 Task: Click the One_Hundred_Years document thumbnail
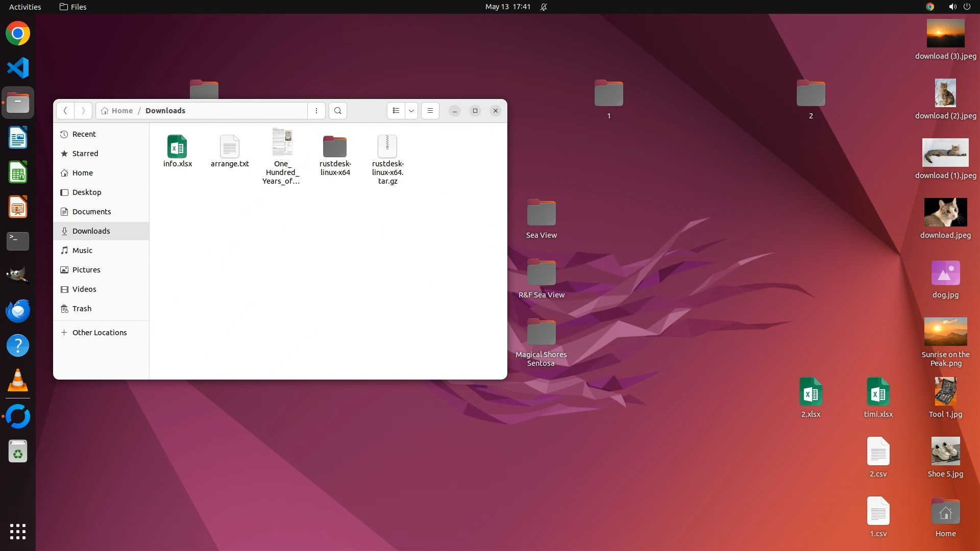(282, 143)
